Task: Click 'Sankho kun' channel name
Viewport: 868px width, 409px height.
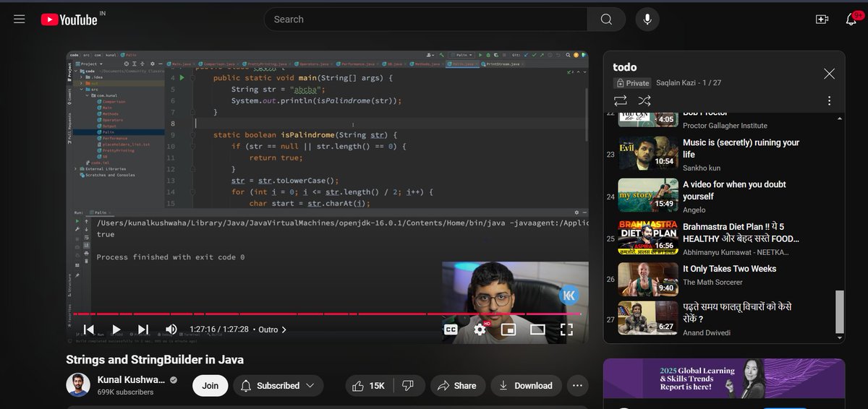Action: pyautogui.click(x=702, y=168)
